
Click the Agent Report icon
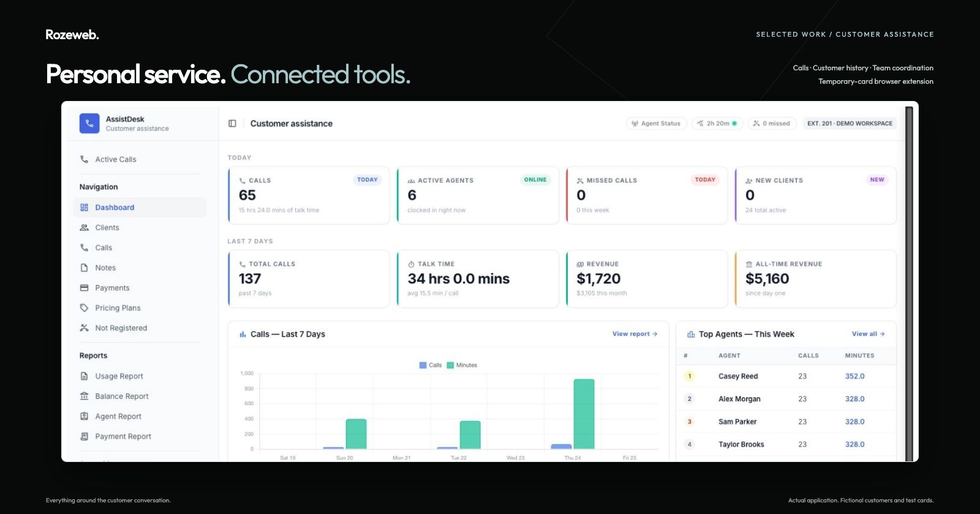coord(85,416)
